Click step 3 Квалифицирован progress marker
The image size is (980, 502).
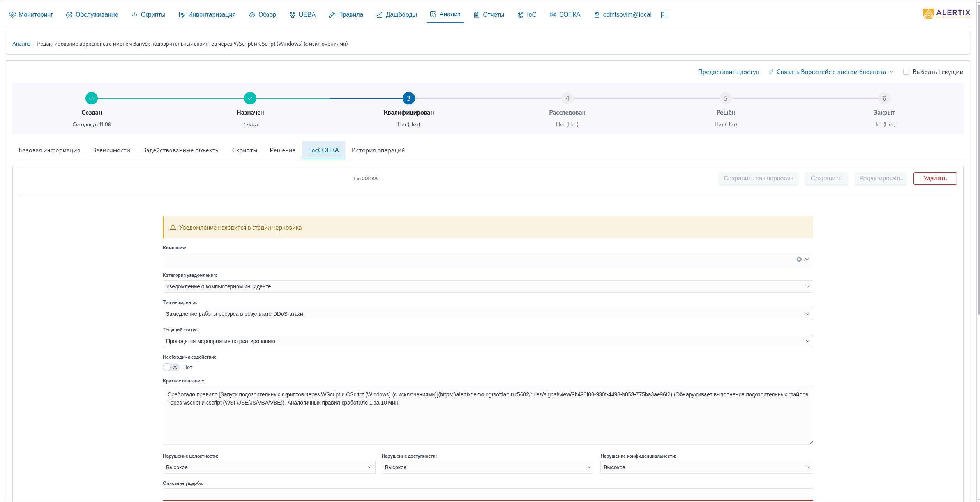408,99
